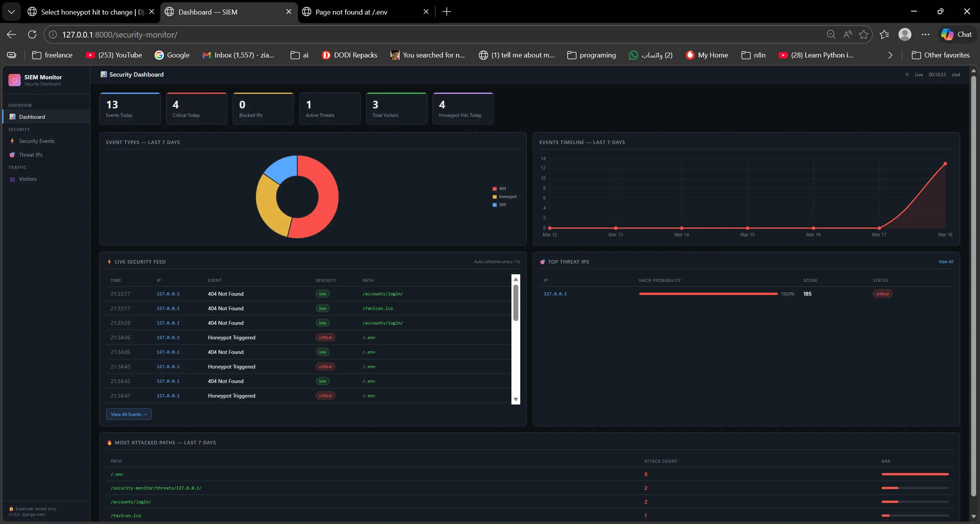Click the read aloud icon in address bar
The image size is (980, 524).
pos(848,34)
